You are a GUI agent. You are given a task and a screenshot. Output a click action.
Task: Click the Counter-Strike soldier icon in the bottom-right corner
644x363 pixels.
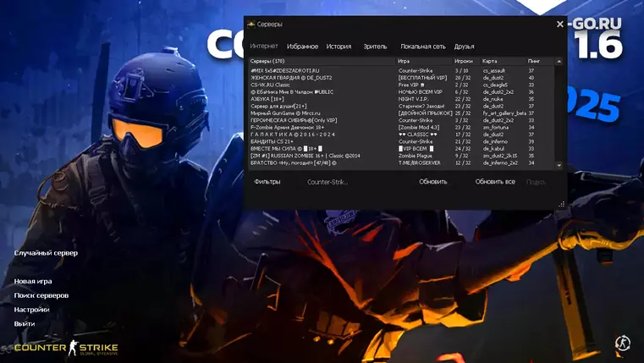(x=623, y=343)
